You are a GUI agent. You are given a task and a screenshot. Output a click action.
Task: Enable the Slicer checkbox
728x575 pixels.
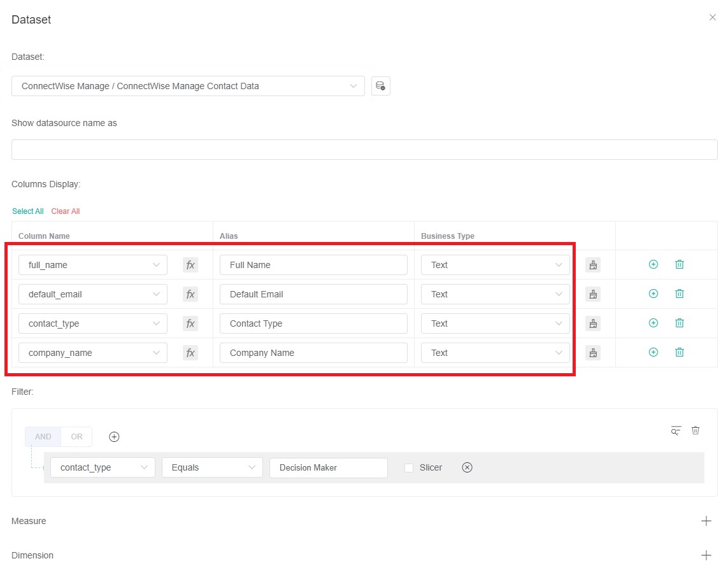pyautogui.click(x=408, y=467)
